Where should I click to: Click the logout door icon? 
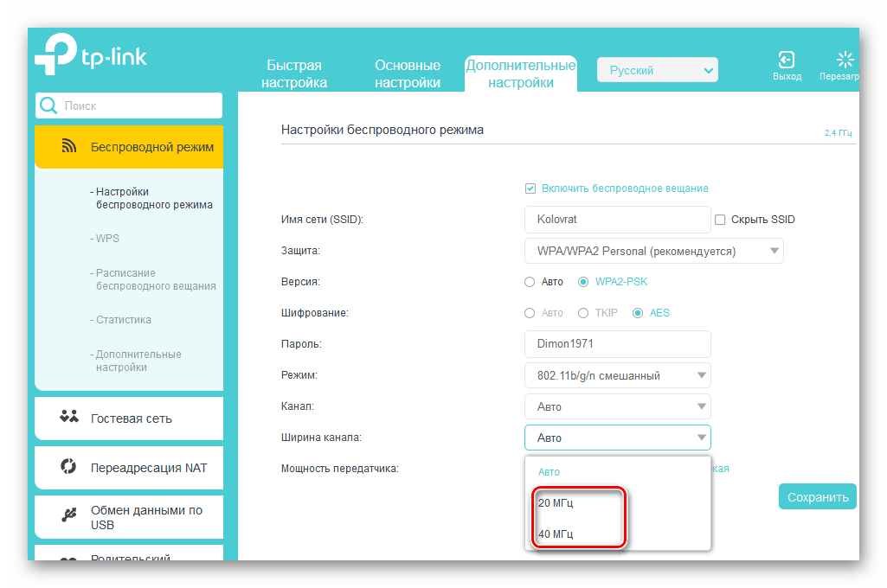(787, 60)
